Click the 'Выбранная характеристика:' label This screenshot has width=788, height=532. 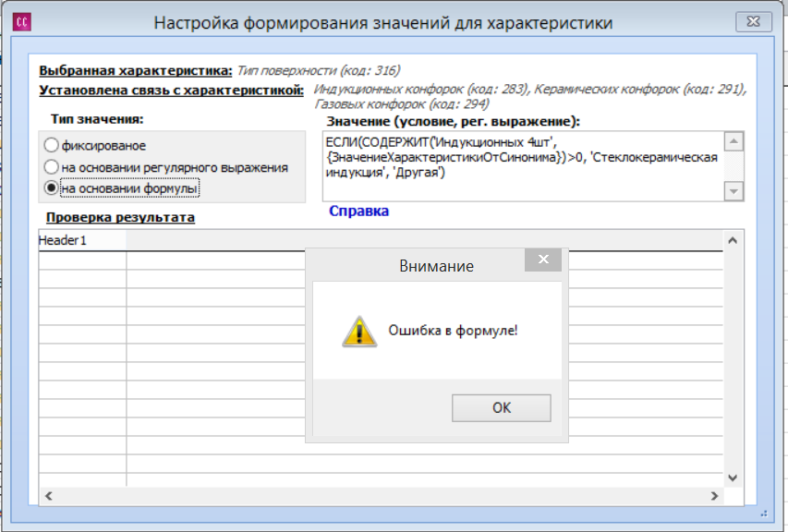[136, 70]
